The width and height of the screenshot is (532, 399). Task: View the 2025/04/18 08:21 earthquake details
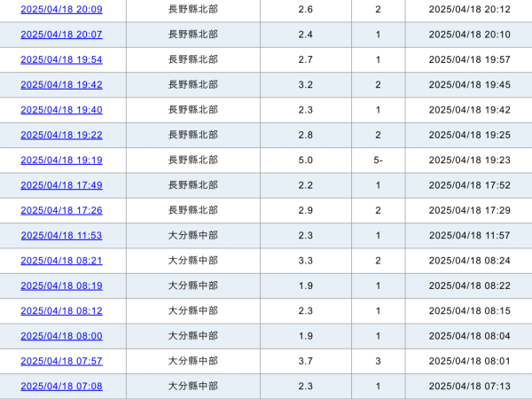[x=61, y=261]
